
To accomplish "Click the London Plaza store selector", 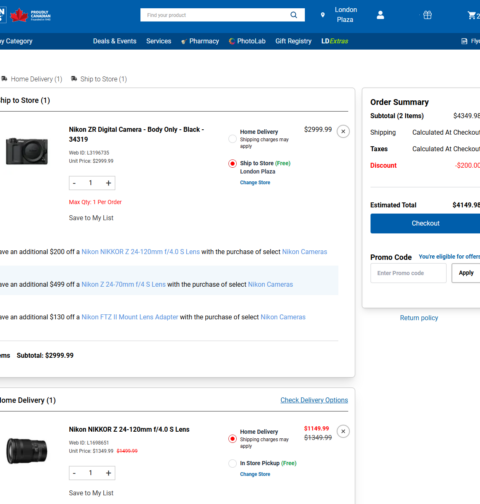I will click(346, 15).
